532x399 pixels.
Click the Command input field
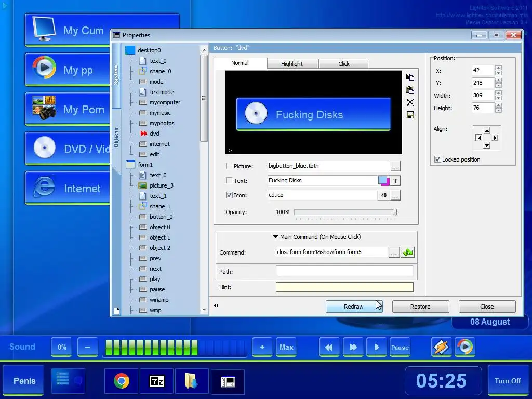tap(332, 252)
